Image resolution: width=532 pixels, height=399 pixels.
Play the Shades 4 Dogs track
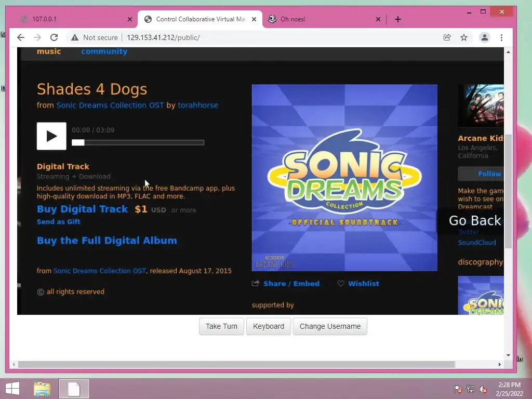51,136
